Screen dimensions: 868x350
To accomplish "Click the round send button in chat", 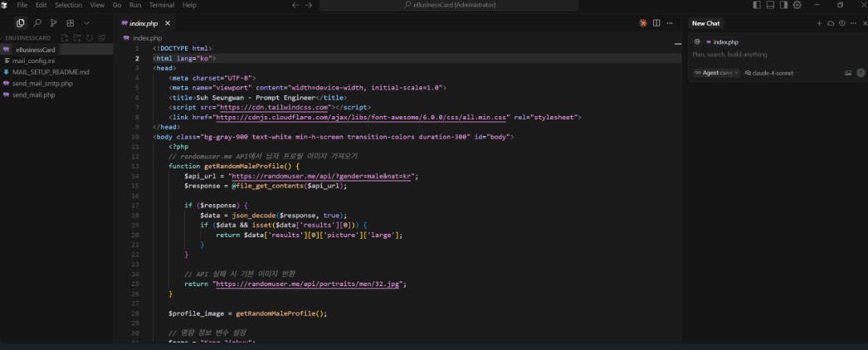I will coord(861,73).
